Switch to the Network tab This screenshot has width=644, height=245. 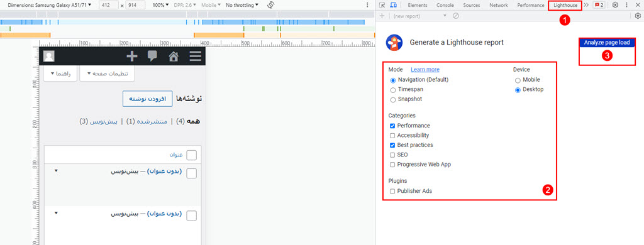(x=499, y=5)
